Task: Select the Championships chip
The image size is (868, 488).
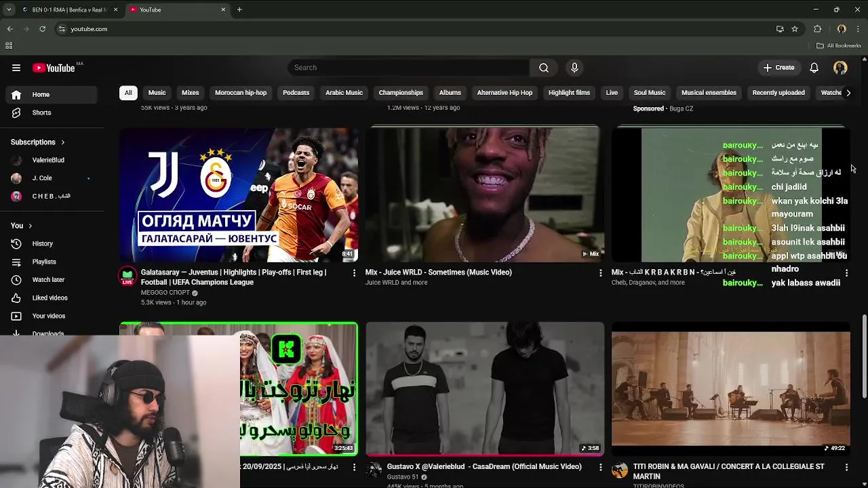Action: pos(401,93)
